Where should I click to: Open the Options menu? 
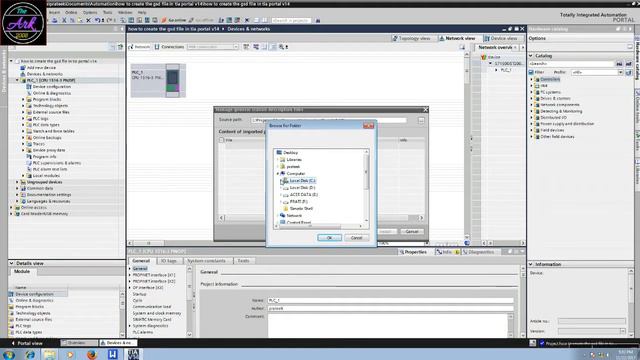click(x=90, y=12)
